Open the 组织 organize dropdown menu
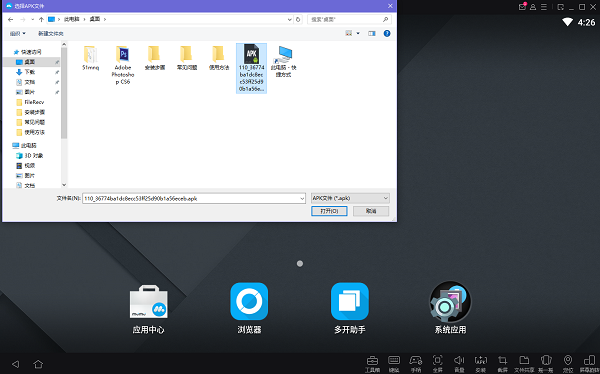 (18, 33)
